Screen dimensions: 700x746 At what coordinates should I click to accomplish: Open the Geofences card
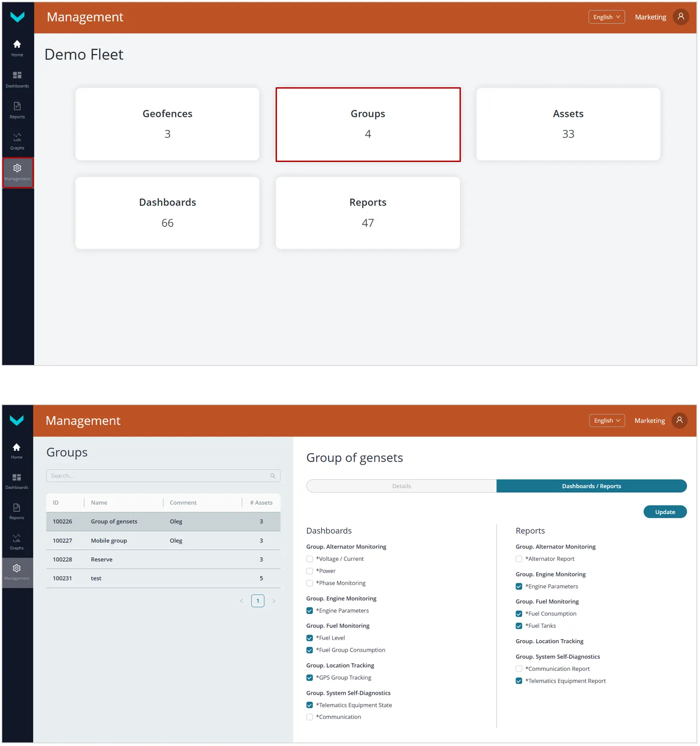[x=167, y=124]
